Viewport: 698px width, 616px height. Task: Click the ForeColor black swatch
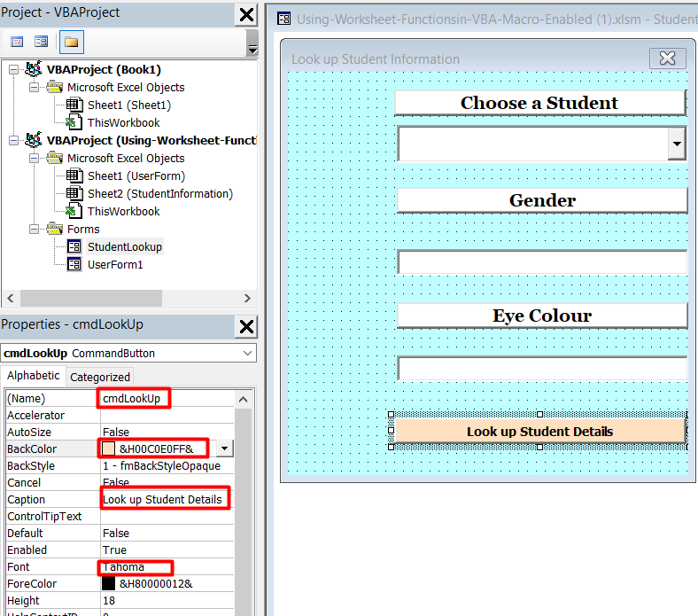(108, 583)
